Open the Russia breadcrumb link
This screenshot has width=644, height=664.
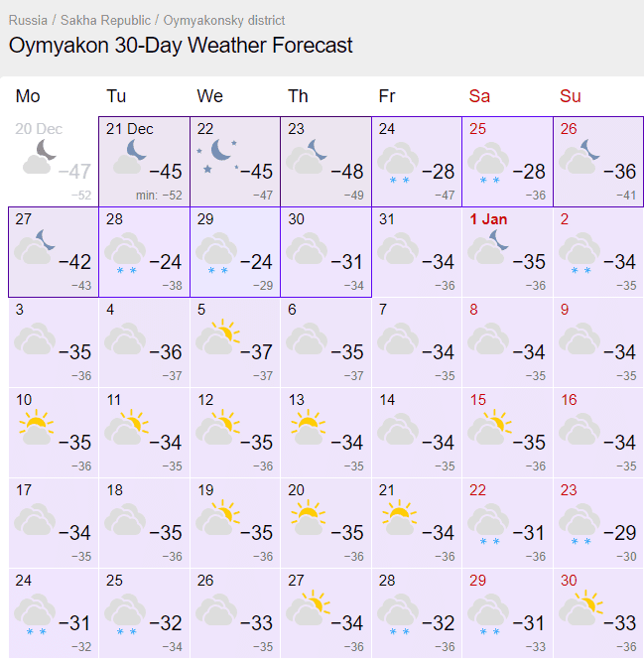point(28,20)
